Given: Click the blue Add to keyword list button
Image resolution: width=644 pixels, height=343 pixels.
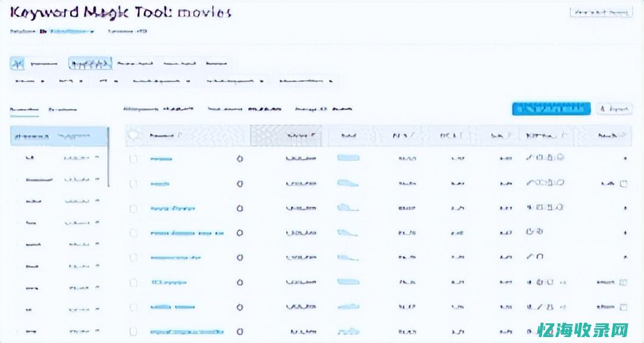Looking at the screenshot, I should [551, 108].
